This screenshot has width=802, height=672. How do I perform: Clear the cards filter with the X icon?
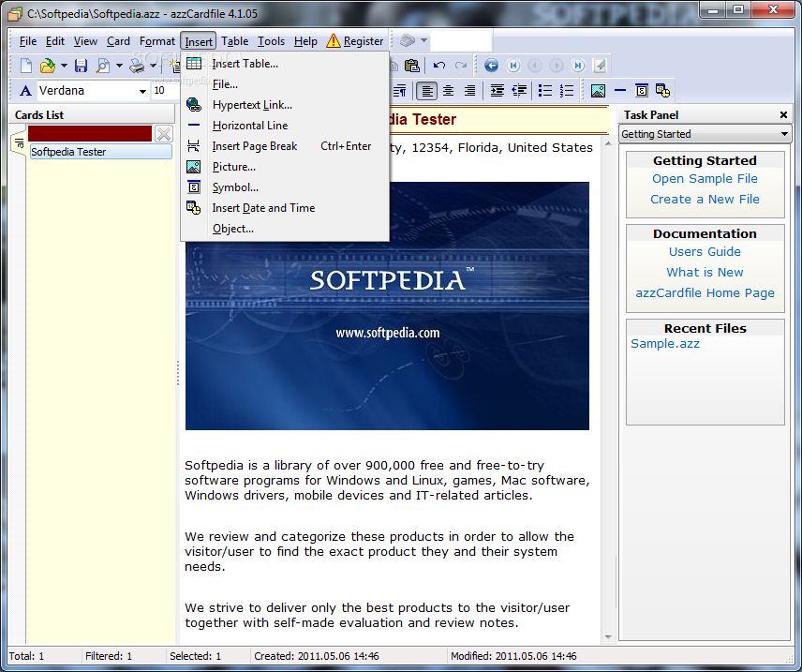(164, 134)
